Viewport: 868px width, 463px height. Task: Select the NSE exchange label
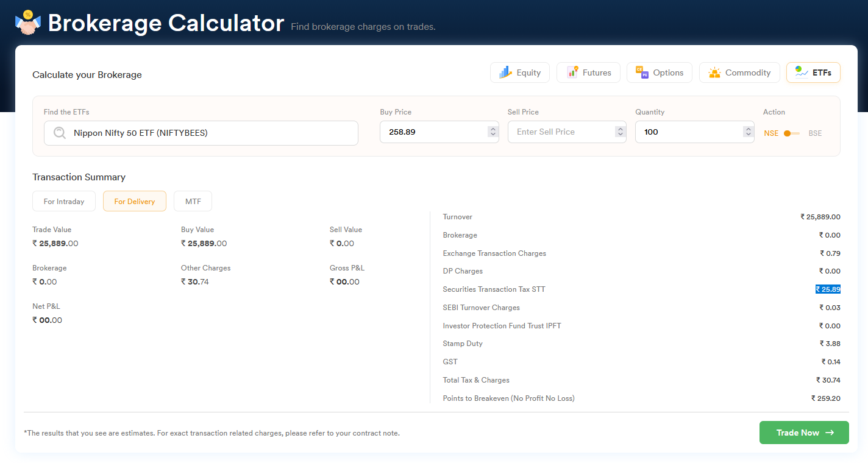[771, 133]
